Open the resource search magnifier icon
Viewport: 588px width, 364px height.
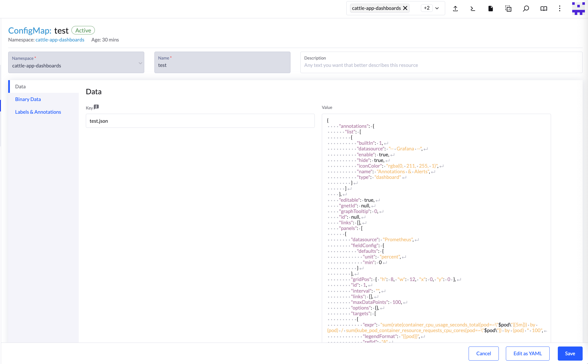526,8
